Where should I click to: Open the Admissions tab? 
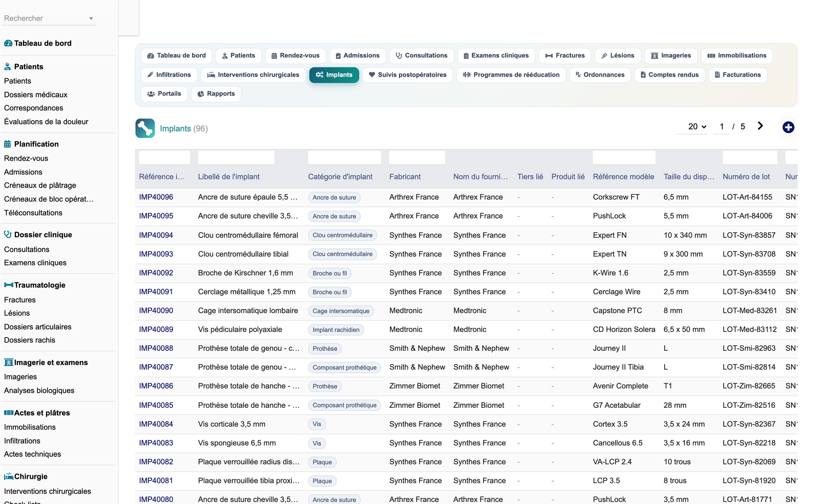357,56
